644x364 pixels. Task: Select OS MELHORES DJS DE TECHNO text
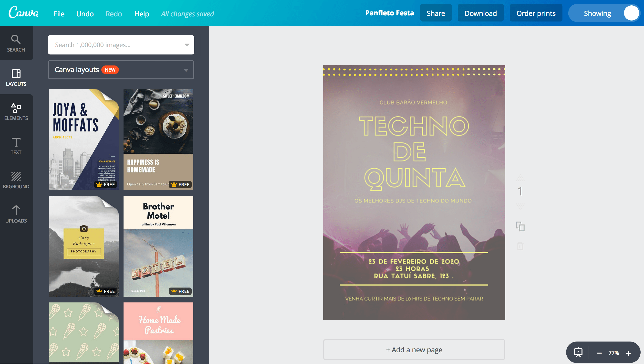coord(413,201)
